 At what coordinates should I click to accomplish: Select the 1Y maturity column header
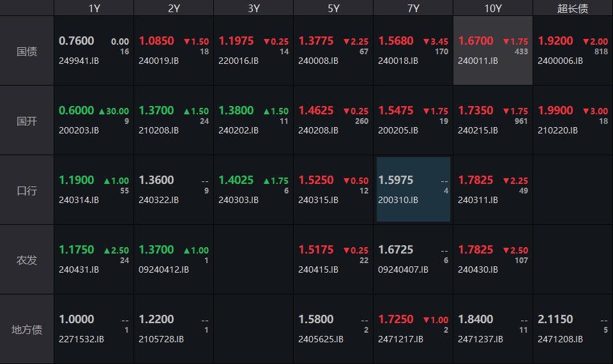coord(94,8)
